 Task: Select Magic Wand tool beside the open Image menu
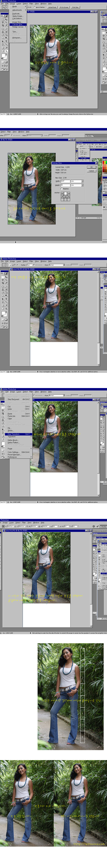6,22
